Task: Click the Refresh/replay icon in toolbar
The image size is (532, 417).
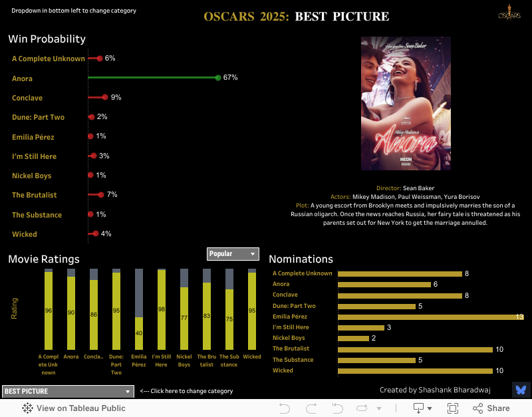Action: coord(362,408)
